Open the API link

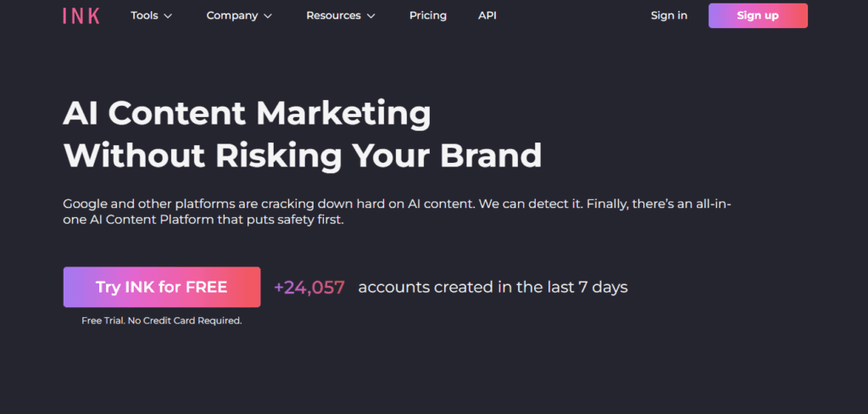click(487, 15)
